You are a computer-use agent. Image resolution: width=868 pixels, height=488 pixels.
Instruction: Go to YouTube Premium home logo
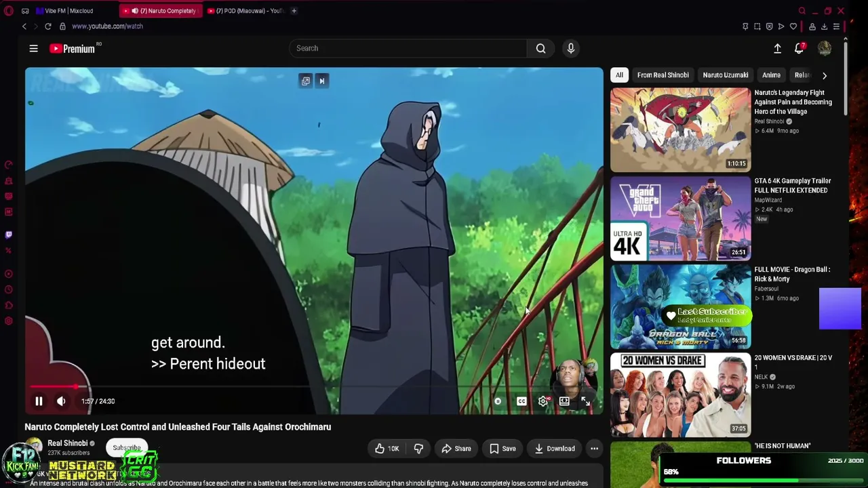(72, 49)
